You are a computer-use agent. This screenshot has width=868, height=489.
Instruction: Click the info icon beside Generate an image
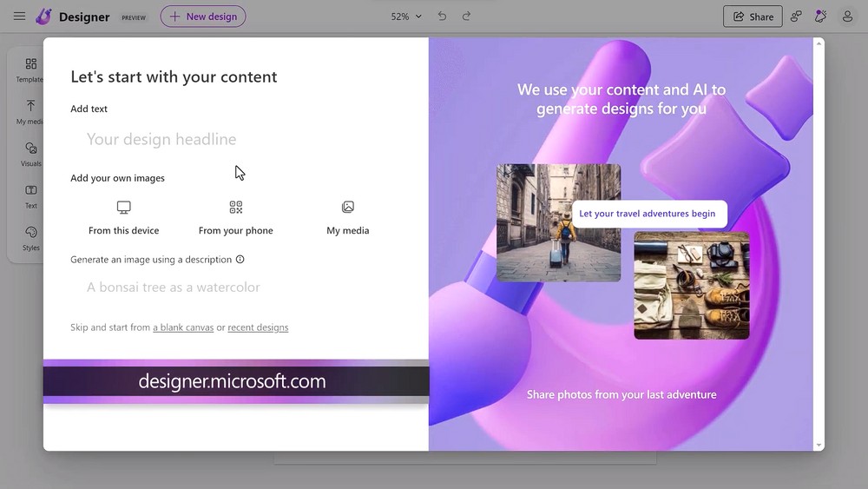point(240,259)
